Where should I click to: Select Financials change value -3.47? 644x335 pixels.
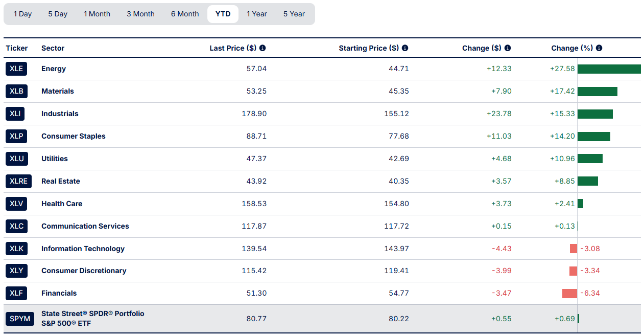502,293
